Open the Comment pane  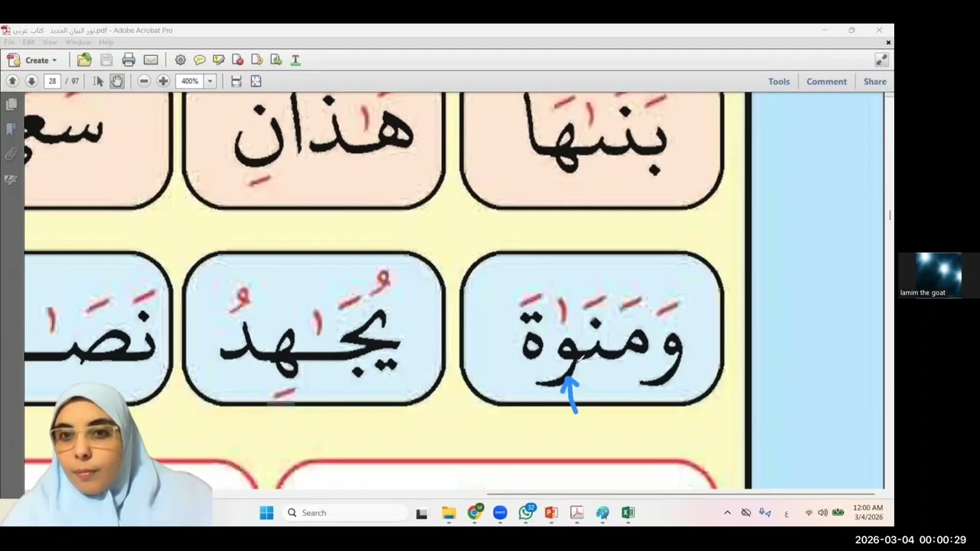[x=826, y=81]
